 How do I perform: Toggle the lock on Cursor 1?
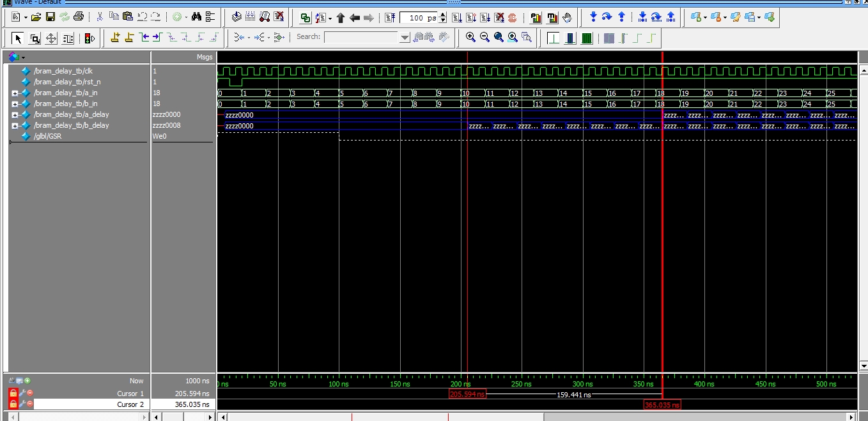click(x=13, y=394)
